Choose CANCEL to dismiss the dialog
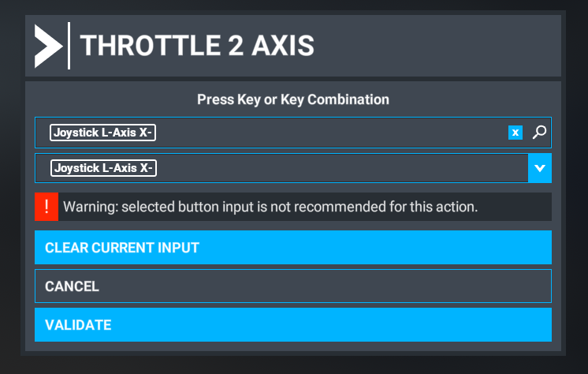The image size is (588, 374). click(293, 286)
